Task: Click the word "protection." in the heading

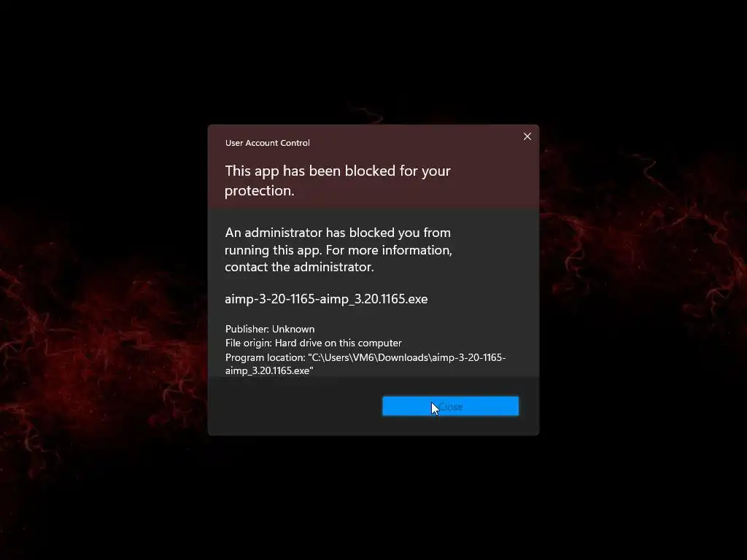Action: coord(260,190)
